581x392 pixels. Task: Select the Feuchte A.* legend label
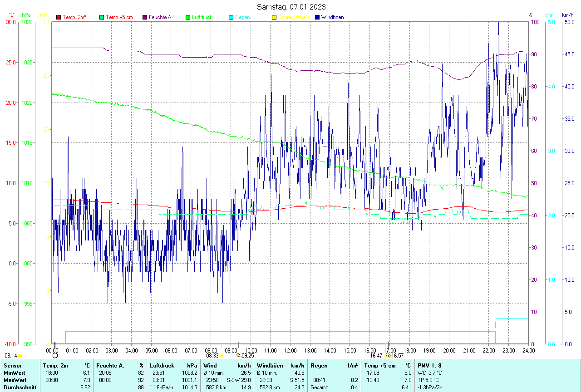tap(162, 17)
